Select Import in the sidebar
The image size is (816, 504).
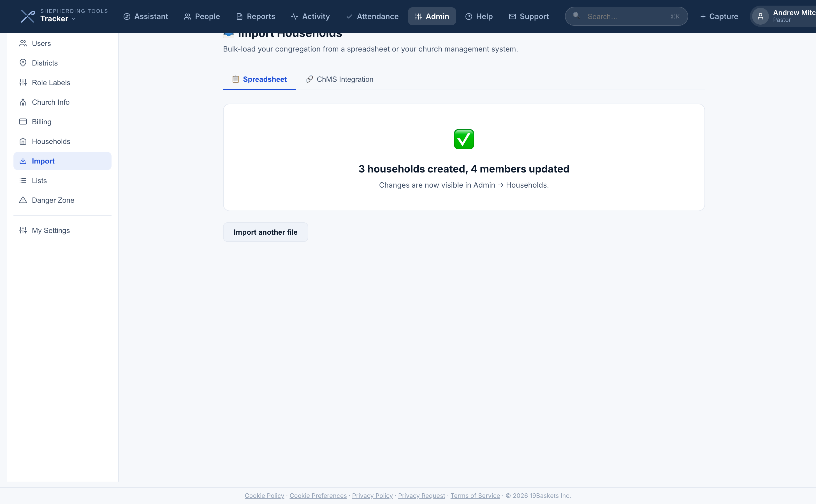(x=62, y=161)
